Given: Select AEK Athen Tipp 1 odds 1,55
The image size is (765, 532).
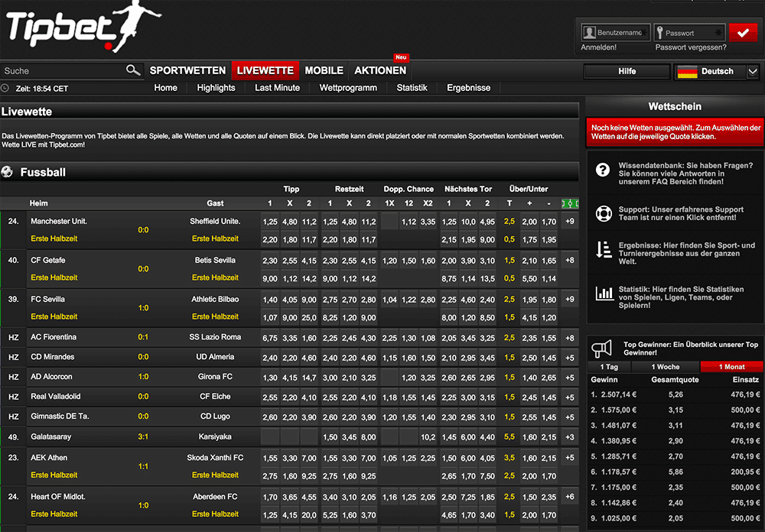Looking at the screenshot, I should point(270,459).
